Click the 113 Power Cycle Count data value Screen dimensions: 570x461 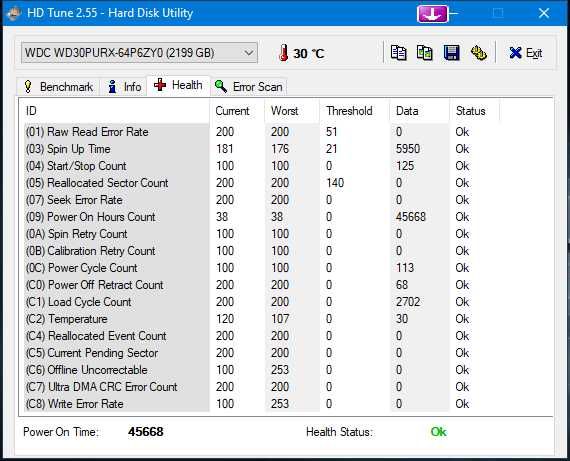click(x=405, y=268)
